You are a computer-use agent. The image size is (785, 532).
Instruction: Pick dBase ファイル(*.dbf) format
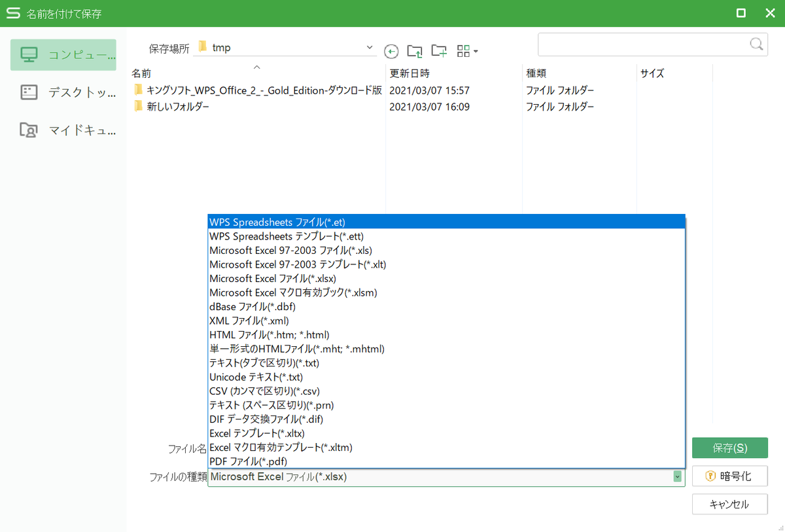click(446, 306)
